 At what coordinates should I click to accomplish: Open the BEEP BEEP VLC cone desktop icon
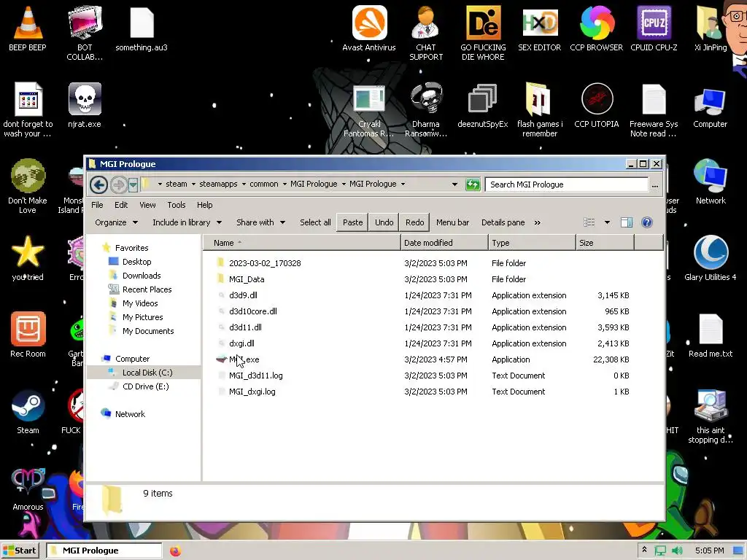coord(28,28)
